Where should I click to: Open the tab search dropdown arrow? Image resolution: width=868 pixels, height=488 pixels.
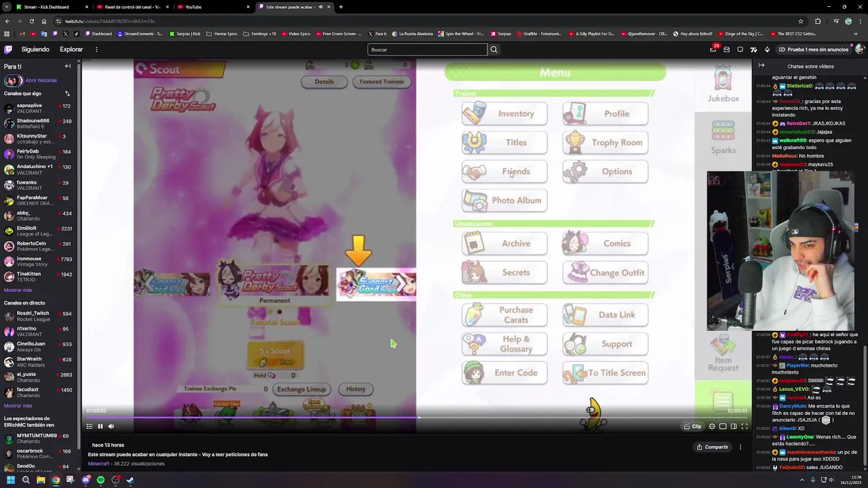tap(7, 7)
